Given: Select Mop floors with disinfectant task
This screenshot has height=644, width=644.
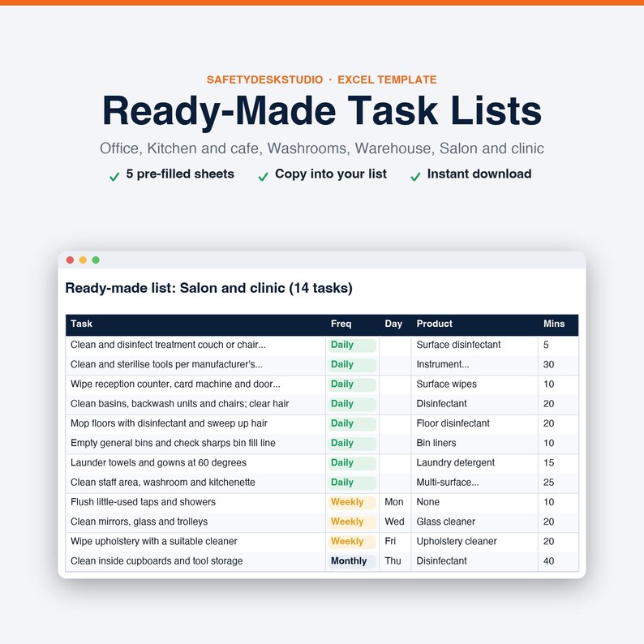Looking at the screenshot, I should coord(169,423).
